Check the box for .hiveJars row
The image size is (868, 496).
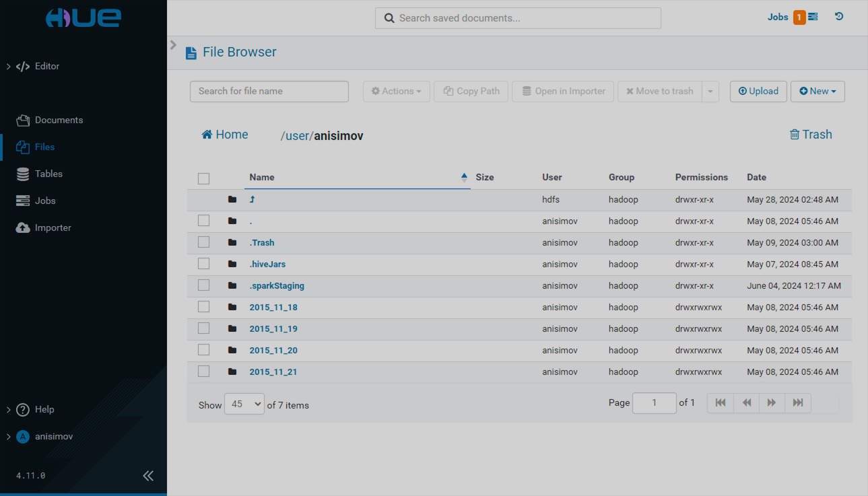[x=204, y=264]
